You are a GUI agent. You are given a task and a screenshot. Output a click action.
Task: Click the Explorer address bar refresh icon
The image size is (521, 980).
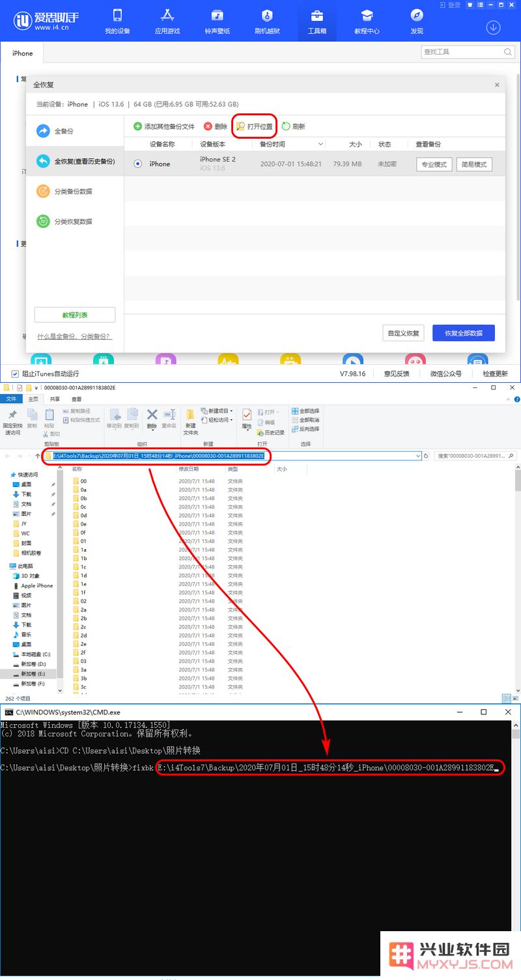click(426, 456)
